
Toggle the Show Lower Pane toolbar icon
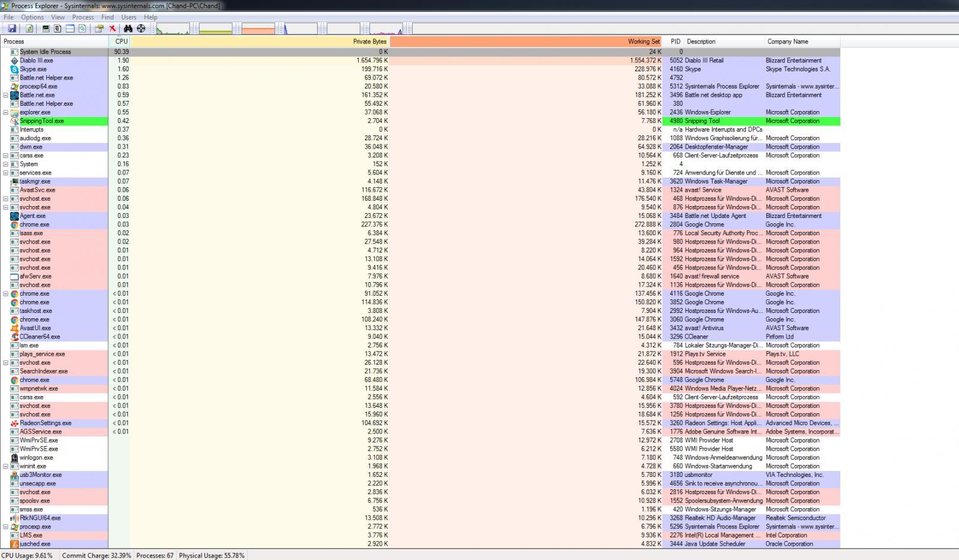point(69,29)
